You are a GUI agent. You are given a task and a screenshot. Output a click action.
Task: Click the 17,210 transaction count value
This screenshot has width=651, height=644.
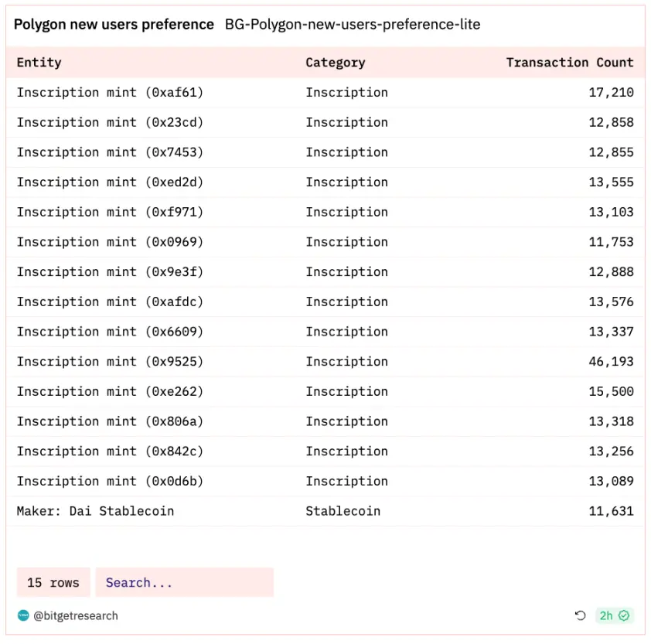pyautogui.click(x=611, y=92)
